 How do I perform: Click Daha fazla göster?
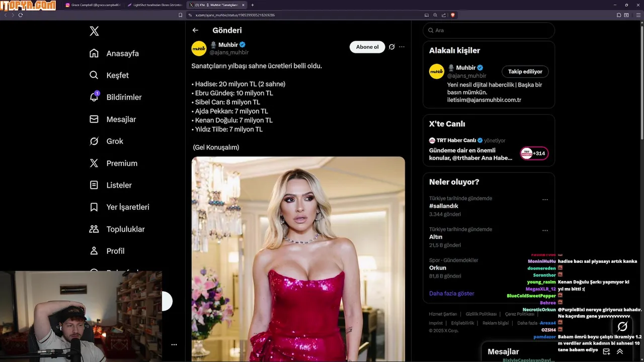[x=452, y=293]
